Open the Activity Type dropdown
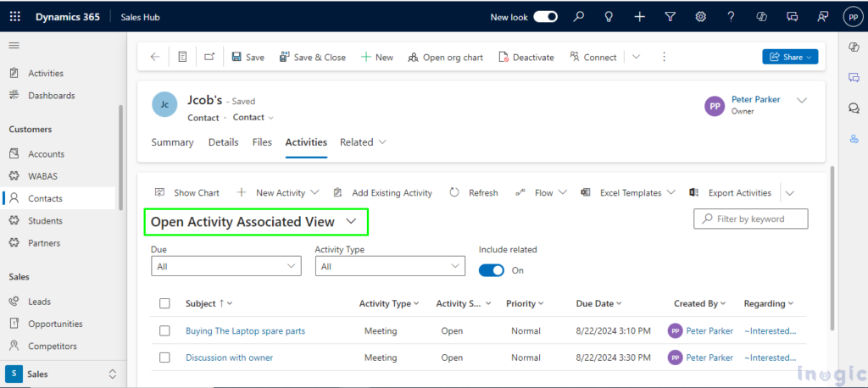The height and width of the screenshot is (388, 868). (390, 266)
